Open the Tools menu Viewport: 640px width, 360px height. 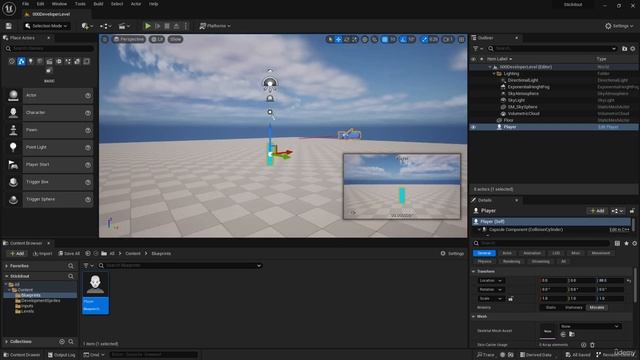(80, 4)
